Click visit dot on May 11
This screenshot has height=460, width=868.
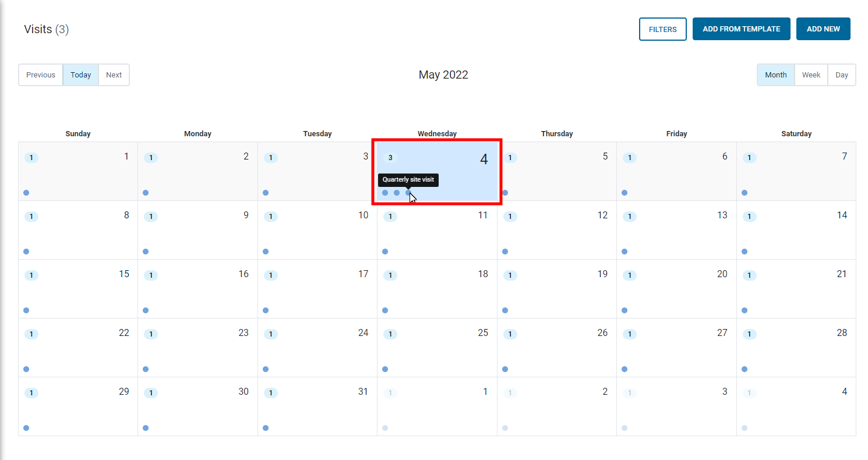click(x=385, y=252)
